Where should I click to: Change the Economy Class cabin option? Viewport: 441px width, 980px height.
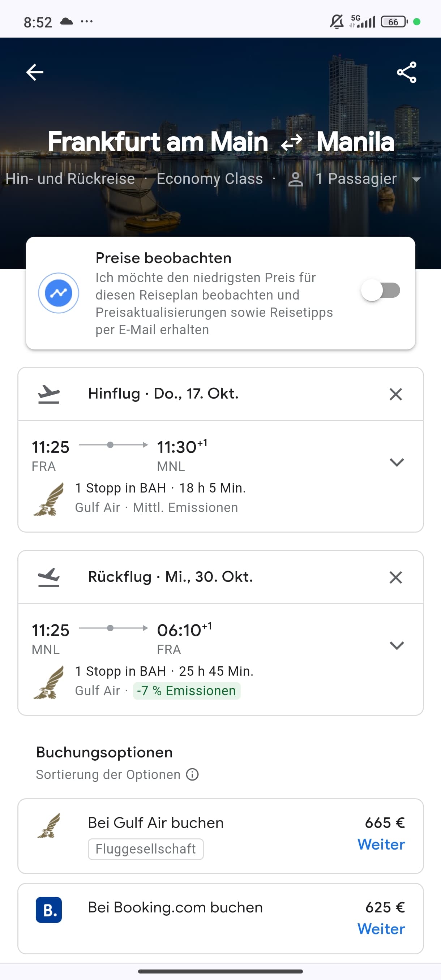(x=210, y=179)
